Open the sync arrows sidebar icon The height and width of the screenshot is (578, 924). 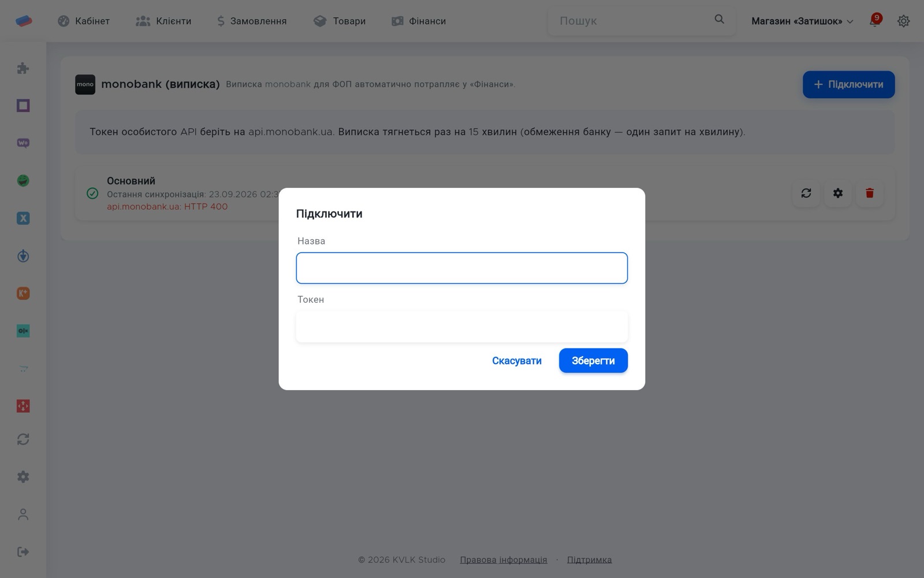tap(23, 439)
